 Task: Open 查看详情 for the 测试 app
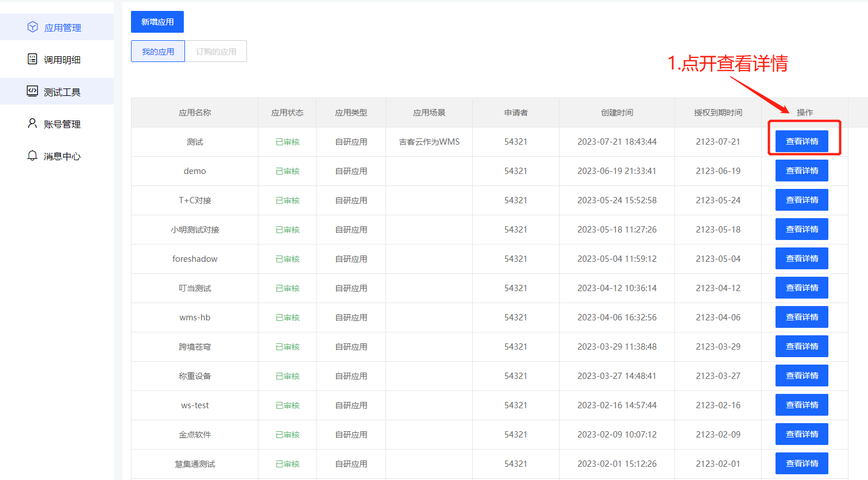(x=801, y=141)
